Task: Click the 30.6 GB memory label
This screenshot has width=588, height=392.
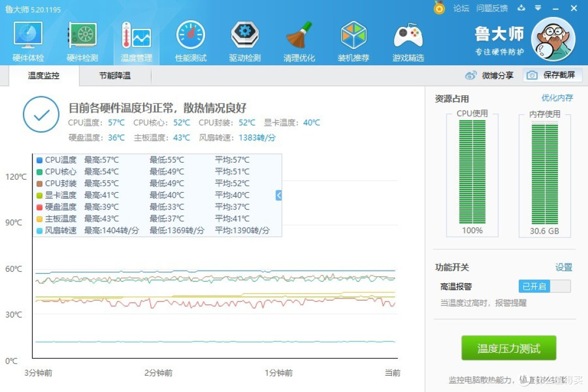Action: point(544,231)
